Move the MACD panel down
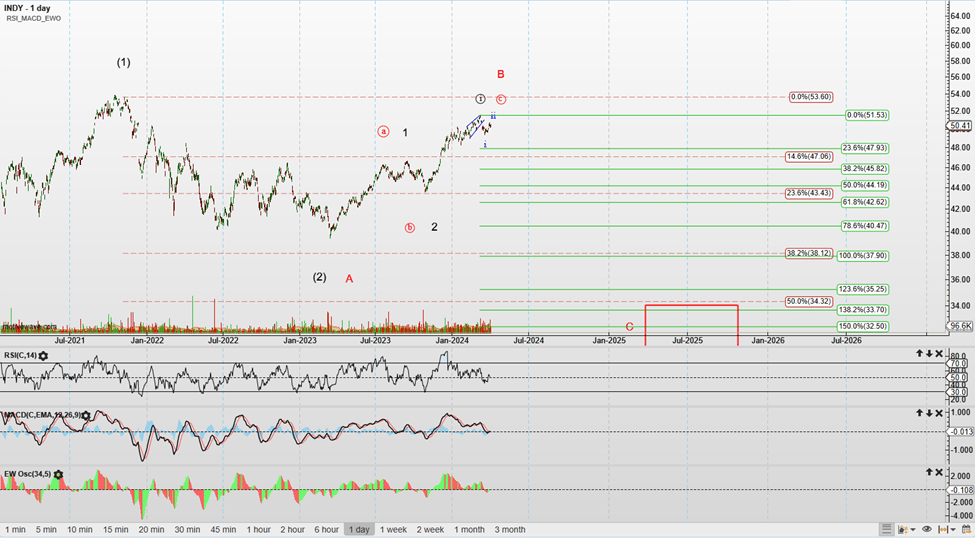The height and width of the screenshot is (538, 975). [929, 412]
